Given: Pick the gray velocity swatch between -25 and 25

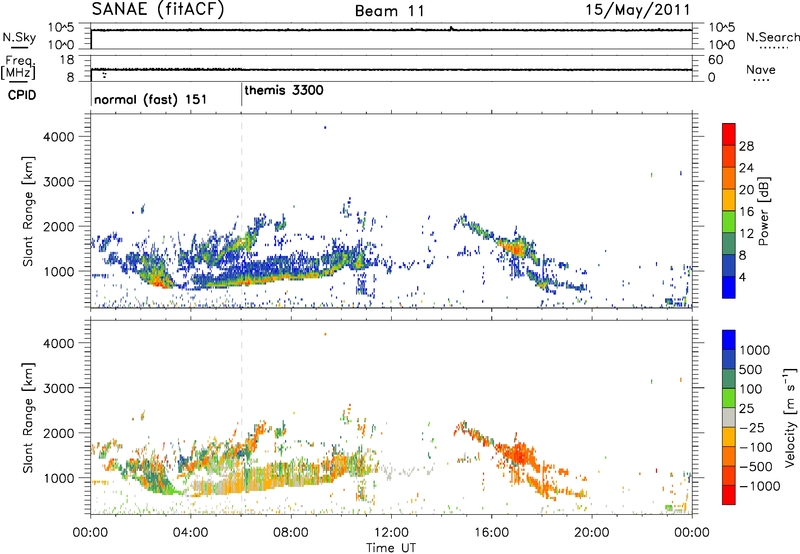Looking at the screenshot, I should (729, 417).
